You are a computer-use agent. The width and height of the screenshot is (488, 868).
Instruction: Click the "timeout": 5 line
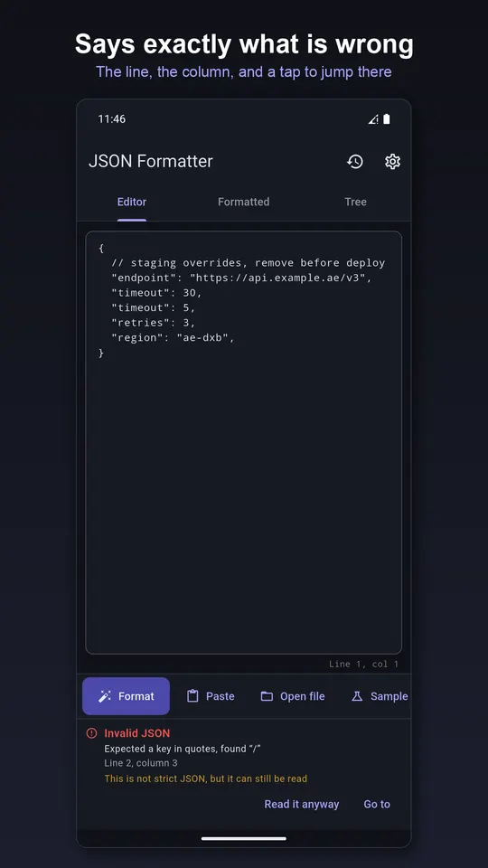pos(154,307)
